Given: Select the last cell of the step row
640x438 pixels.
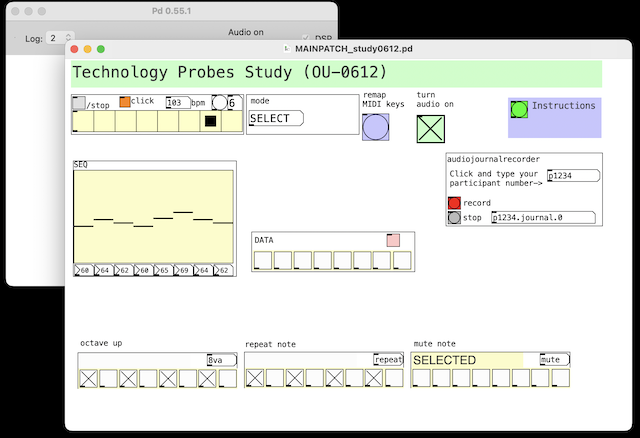Looking at the screenshot, I should (232, 121).
